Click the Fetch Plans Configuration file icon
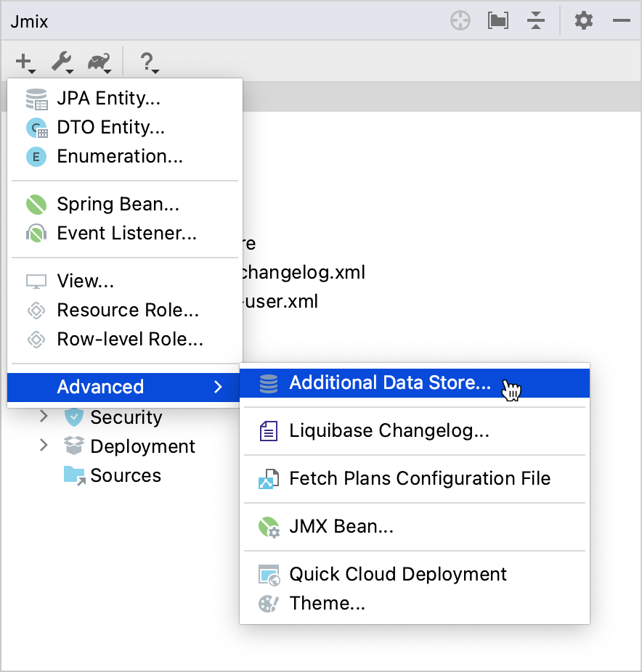The image size is (642, 672). point(269,479)
